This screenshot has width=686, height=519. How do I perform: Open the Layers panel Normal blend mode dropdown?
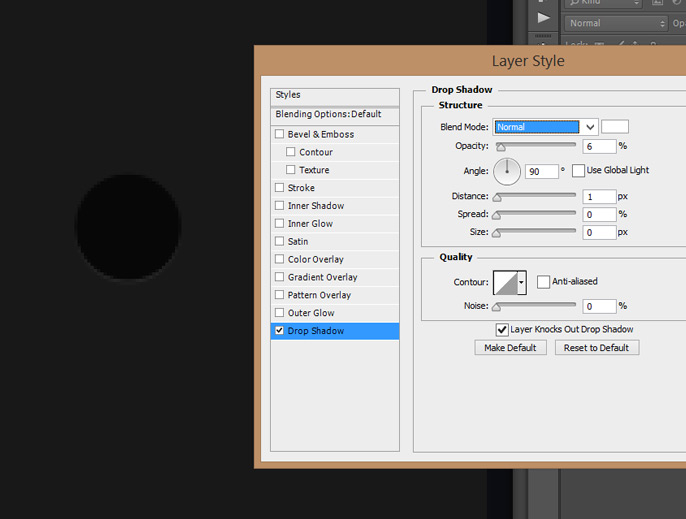coord(615,23)
